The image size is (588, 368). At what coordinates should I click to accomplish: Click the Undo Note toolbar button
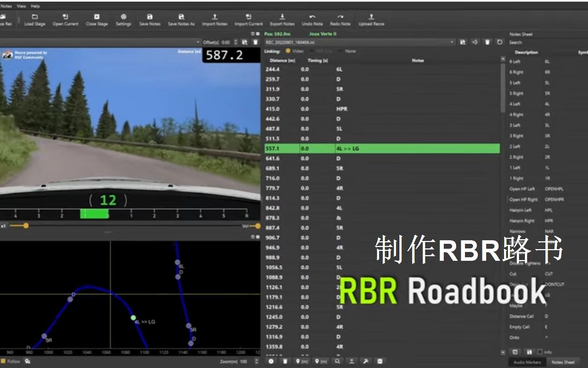312,20
